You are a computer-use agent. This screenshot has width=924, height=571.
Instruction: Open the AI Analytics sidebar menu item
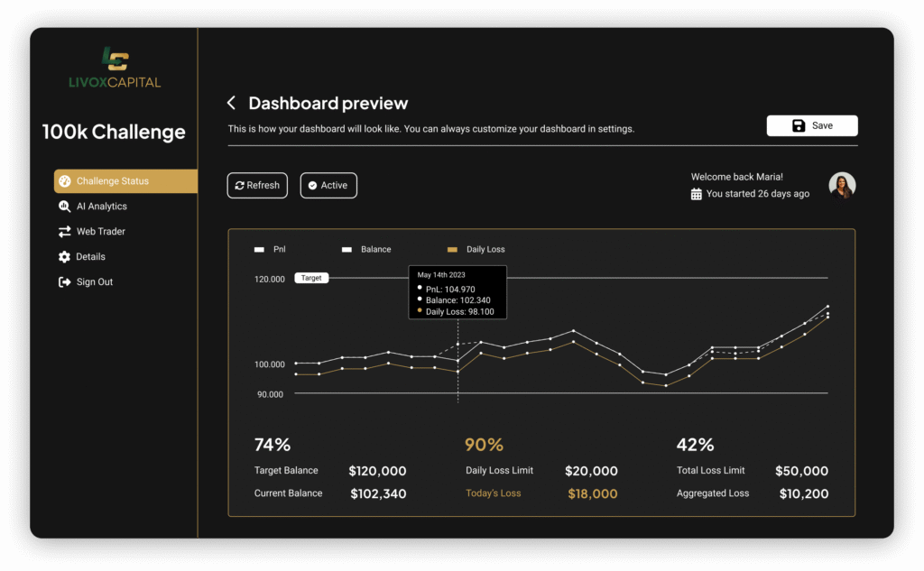(x=101, y=207)
